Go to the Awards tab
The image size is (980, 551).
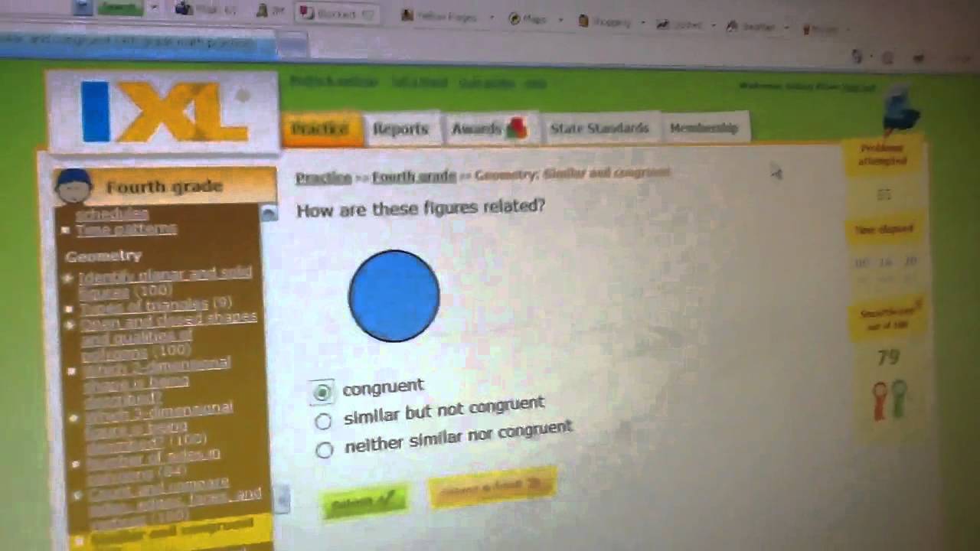(x=490, y=128)
